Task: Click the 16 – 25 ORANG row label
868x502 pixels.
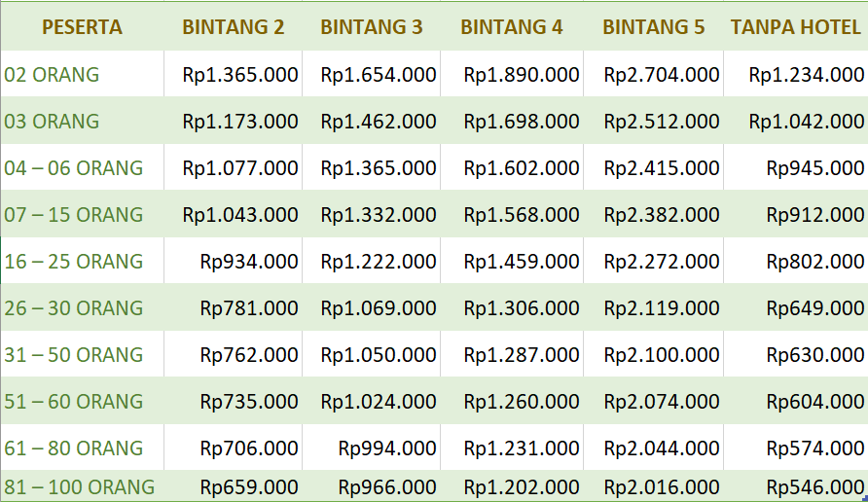Action: click(74, 261)
